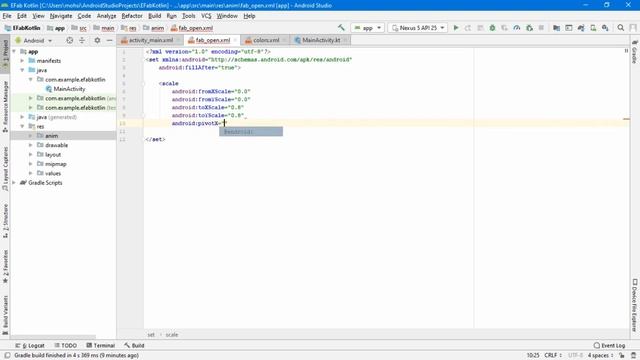Image resolution: width=640 pixels, height=360 pixels.
Task: Toggle read-only lock icon in status bar
Action: pyautogui.click(x=622, y=356)
